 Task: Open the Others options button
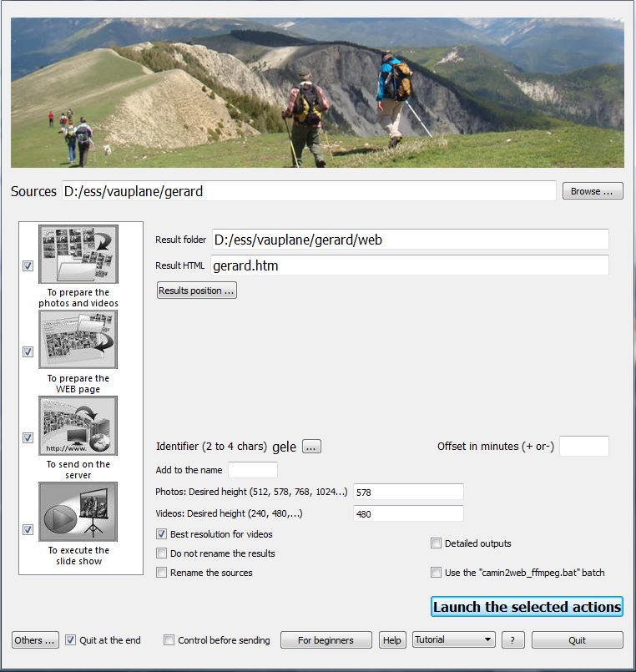pyautogui.click(x=35, y=640)
